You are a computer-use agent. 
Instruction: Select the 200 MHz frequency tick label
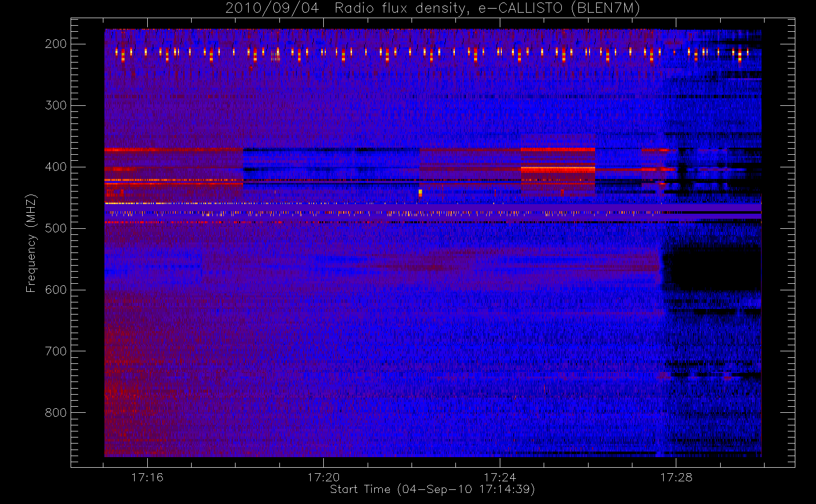click(x=56, y=44)
